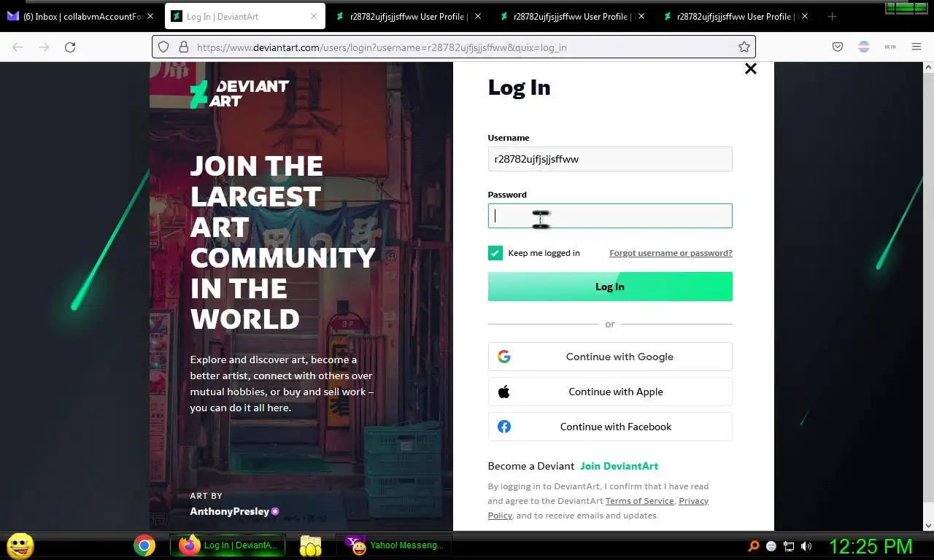The height and width of the screenshot is (560, 934).
Task: Click the DeviantArt logo on the artwork panel
Action: 239,94
